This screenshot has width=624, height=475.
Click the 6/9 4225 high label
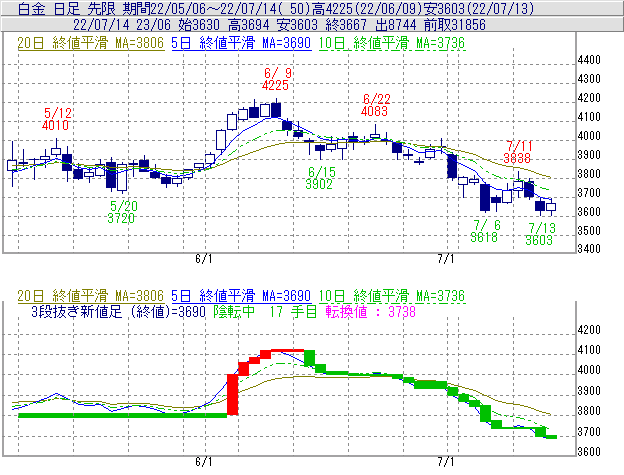[276, 79]
